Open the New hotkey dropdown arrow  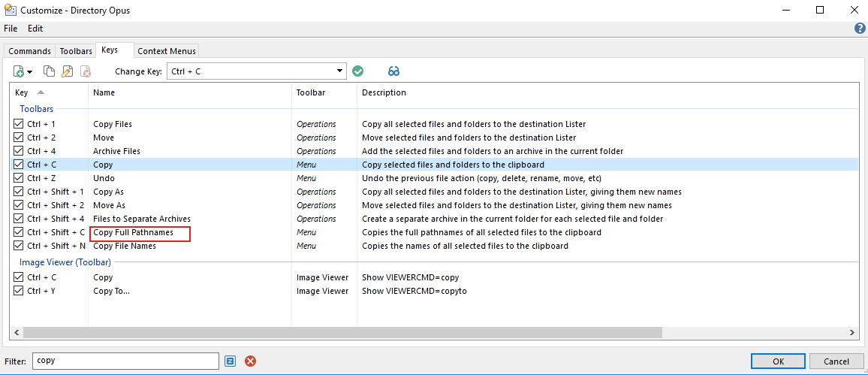pyautogui.click(x=30, y=72)
